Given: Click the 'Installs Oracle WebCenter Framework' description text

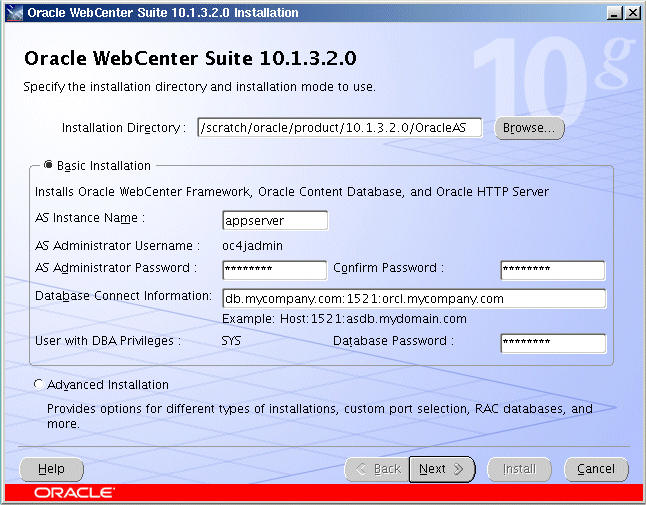Looking at the screenshot, I should click(x=292, y=192).
